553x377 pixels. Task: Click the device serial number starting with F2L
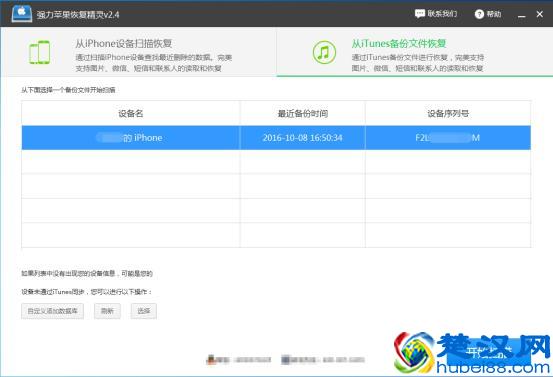point(448,138)
